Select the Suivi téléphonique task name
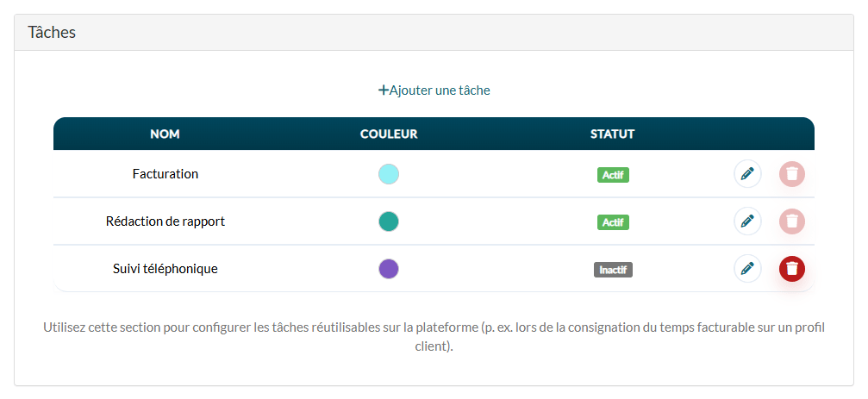 (x=165, y=269)
